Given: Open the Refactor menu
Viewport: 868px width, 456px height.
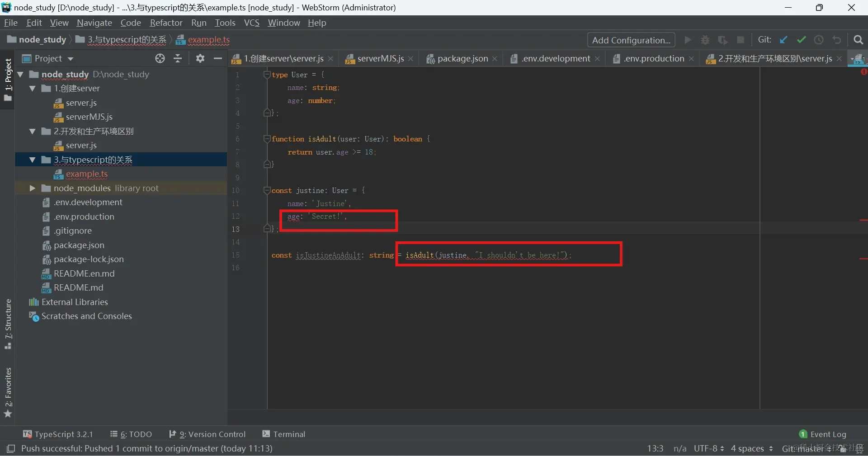Looking at the screenshot, I should click(166, 23).
